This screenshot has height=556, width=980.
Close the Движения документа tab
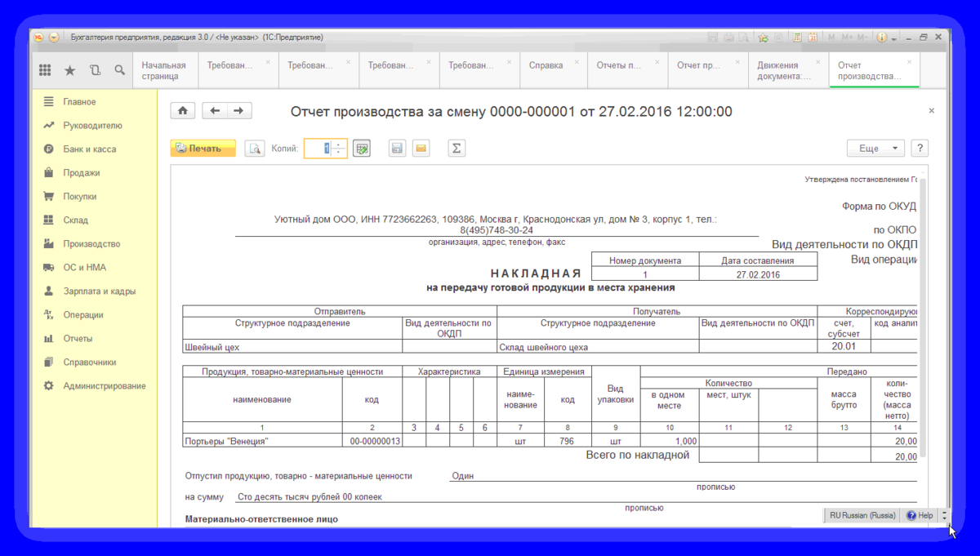[x=817, y=62]
